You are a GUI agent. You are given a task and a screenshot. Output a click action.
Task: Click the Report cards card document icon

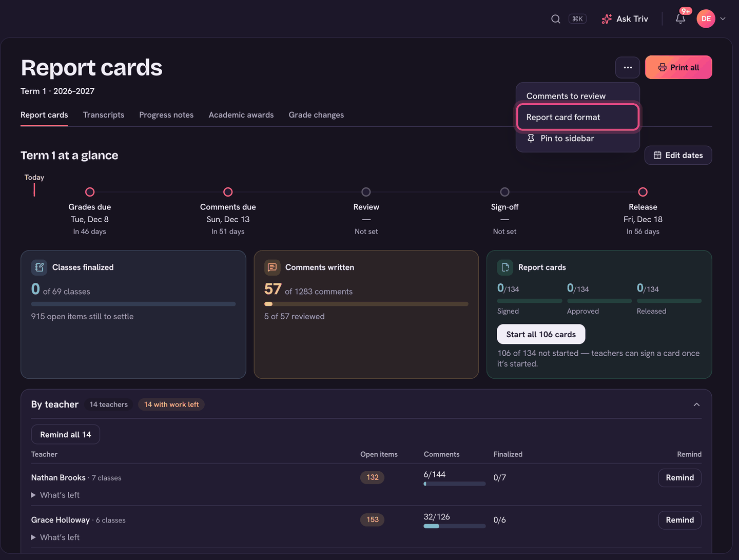pos(505,267)
